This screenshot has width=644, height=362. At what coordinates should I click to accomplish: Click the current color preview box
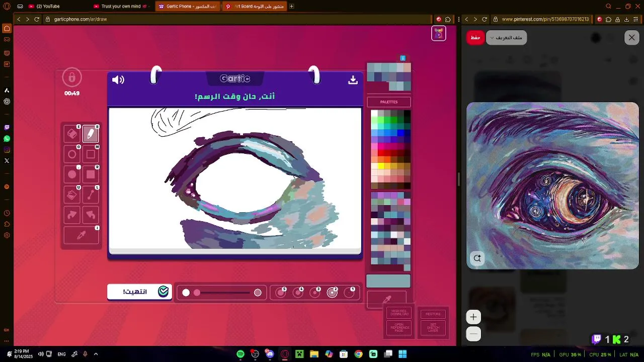pyautogui.click(x=388, y=281)
